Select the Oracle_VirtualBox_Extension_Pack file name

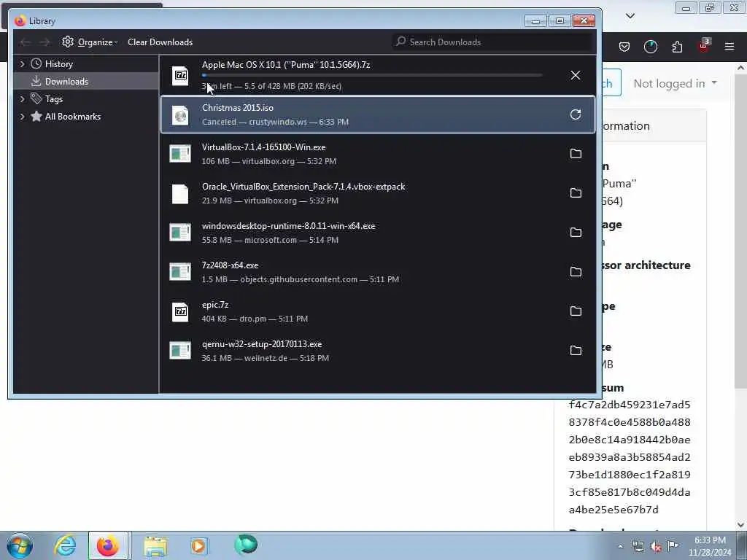[303, 187]
